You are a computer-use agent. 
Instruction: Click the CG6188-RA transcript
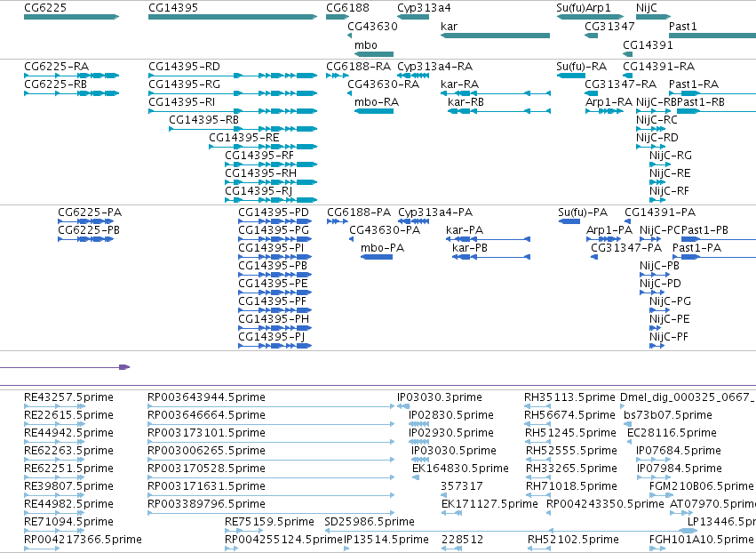click(x=338, y=76)
